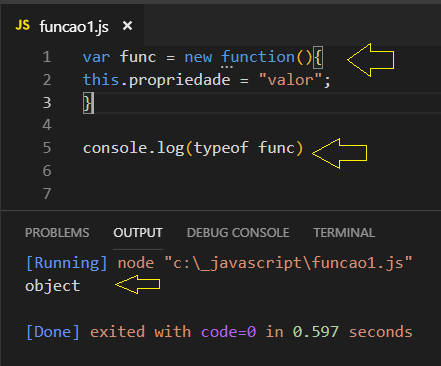Switch to the TERMINAL tab
Image resolution: width=441 pixels, height=366 pixels.
344,232
